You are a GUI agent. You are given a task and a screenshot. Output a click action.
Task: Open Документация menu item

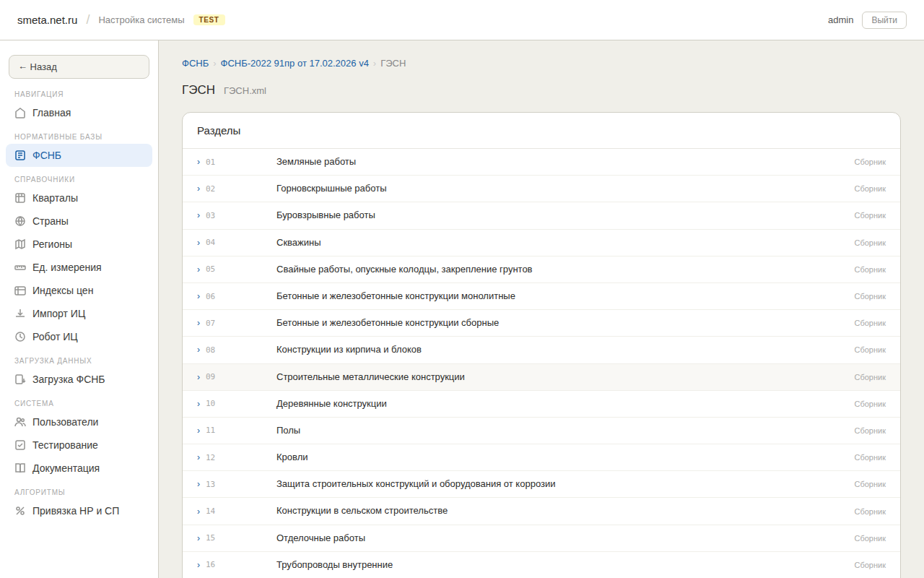pos(66,468)
